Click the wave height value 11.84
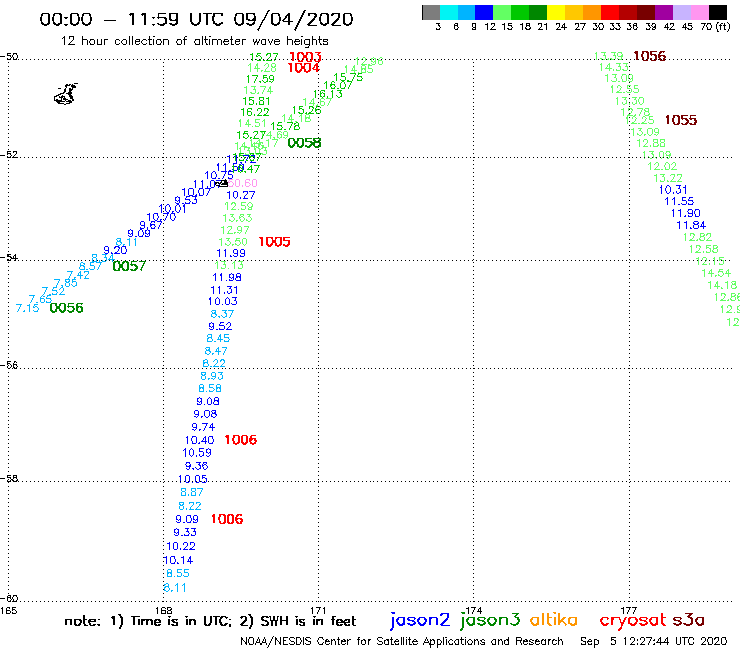 click(691, 226)
